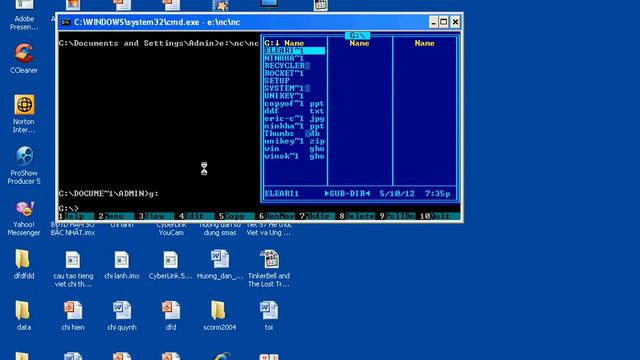Click F7 Mkdir in function key bar
The width and height of the screenshot is (640, 360).
point(315,216)
